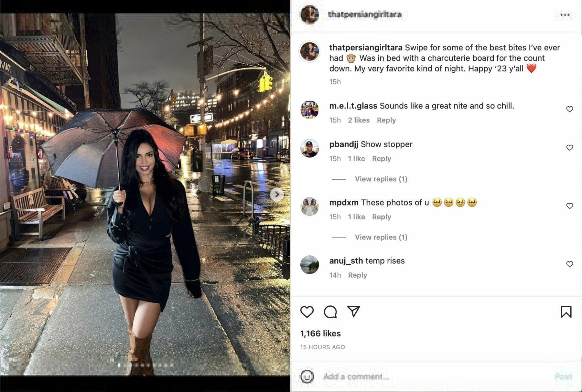Image resolution: width=582 pixels, height=392 pixels.
Task: Like m.e.l.t.glass's comment
Action: coord(570,109)
